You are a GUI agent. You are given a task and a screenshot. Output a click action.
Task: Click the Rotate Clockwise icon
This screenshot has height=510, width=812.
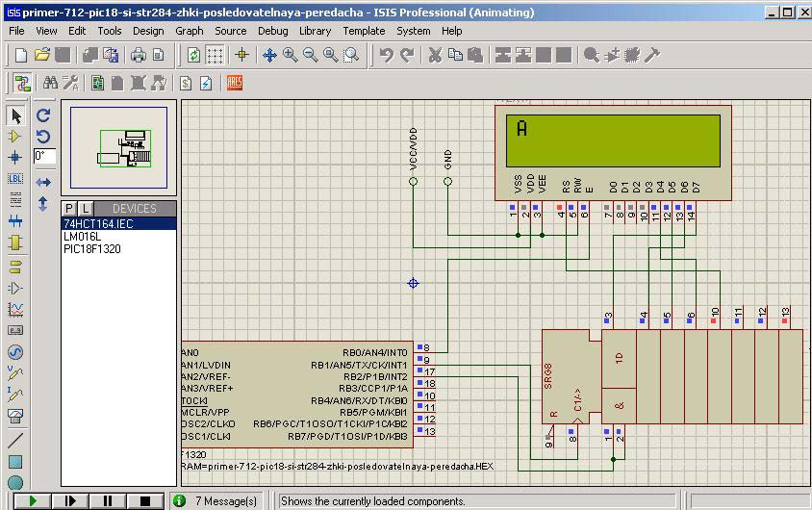[43, 115]
